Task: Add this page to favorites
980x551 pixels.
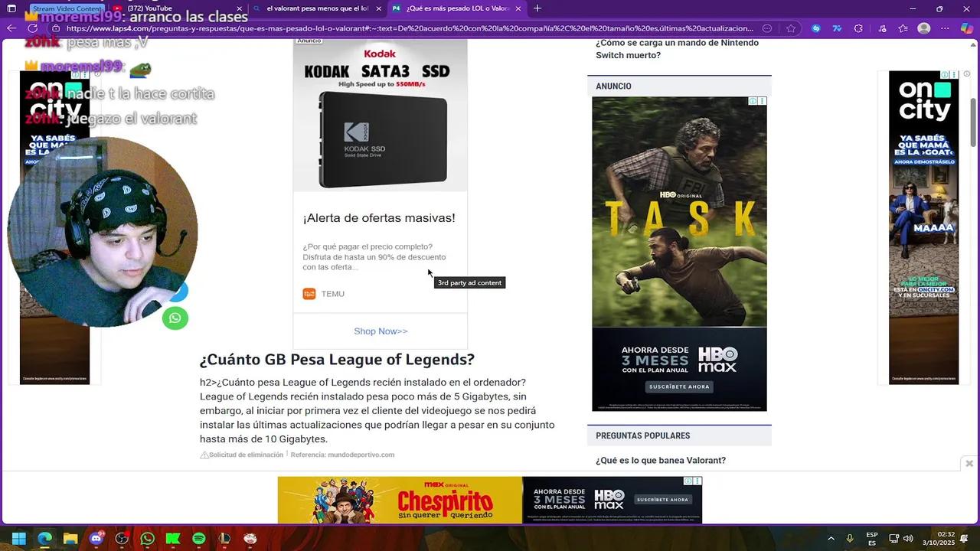Action: click(x=791, y=28)
